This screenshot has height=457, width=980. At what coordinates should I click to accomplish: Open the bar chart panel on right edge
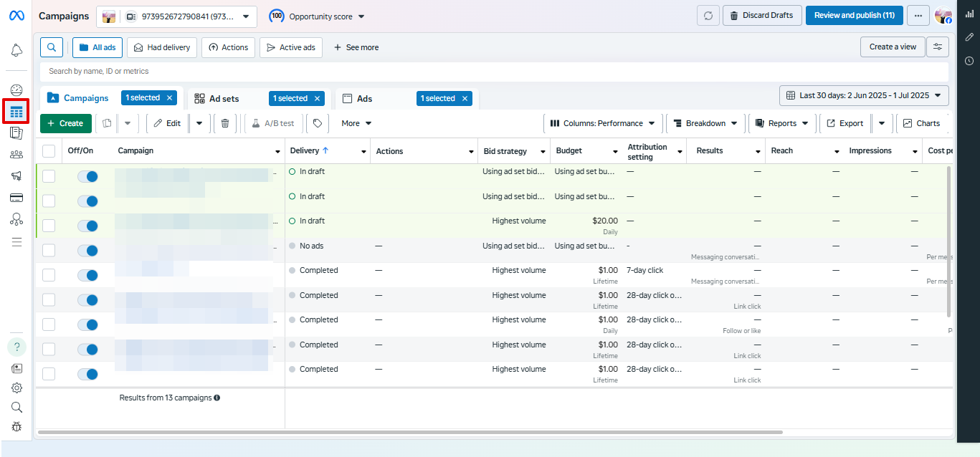[x=969, y=13]
